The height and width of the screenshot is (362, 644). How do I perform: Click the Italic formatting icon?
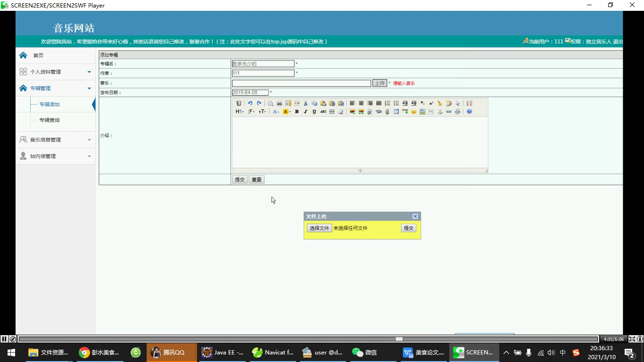305,112
